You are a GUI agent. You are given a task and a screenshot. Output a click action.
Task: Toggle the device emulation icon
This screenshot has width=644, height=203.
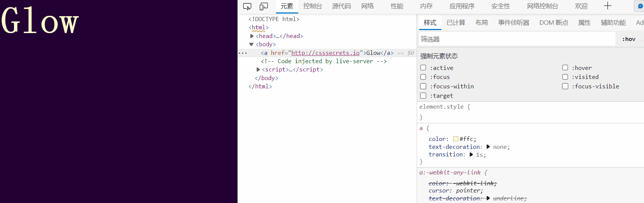point(264,6)
